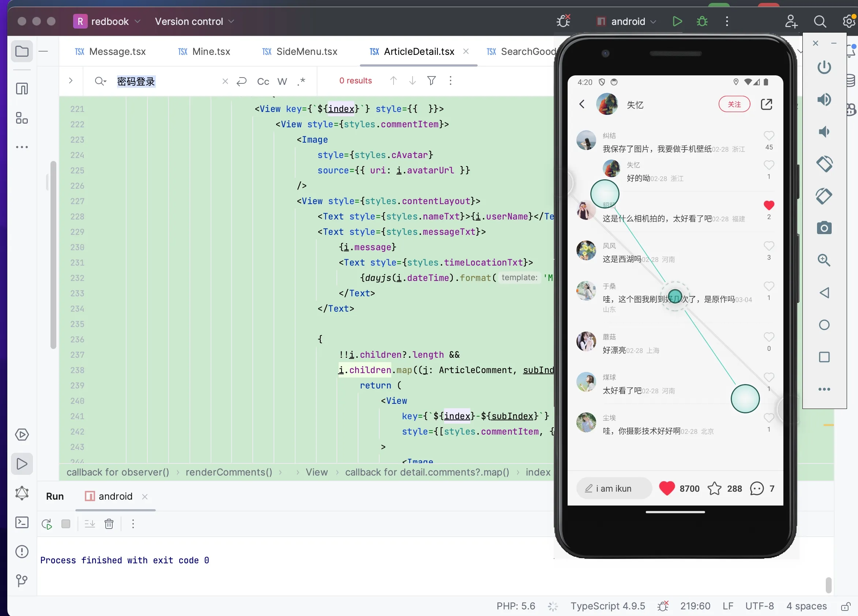Expand the Version control dropdown

coord(195,21)
